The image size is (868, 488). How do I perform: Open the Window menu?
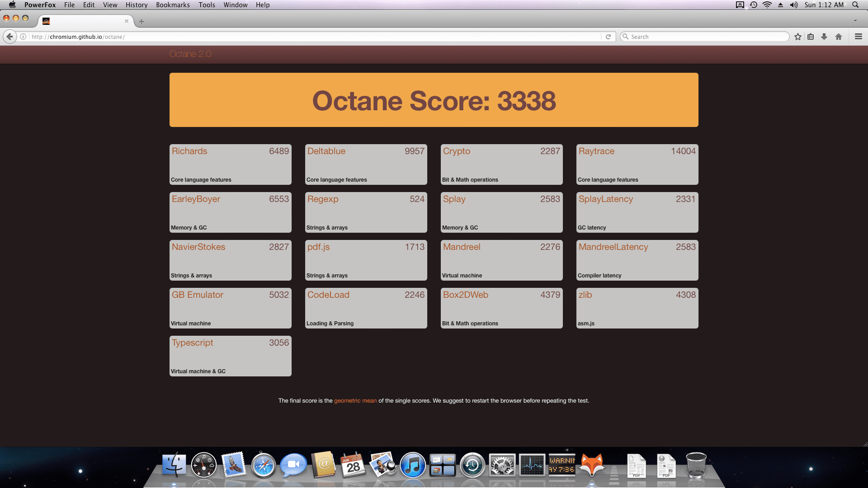pos(236,5)
